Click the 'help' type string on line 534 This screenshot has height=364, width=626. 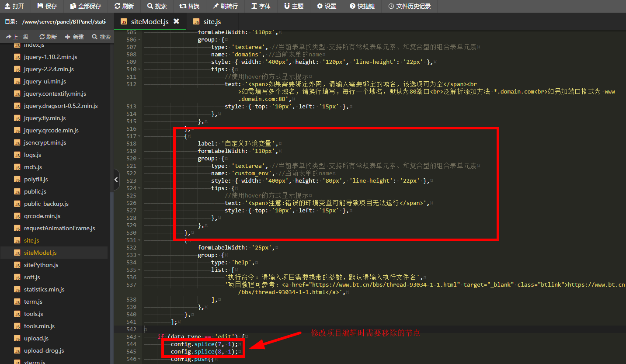tap(243, 262)
